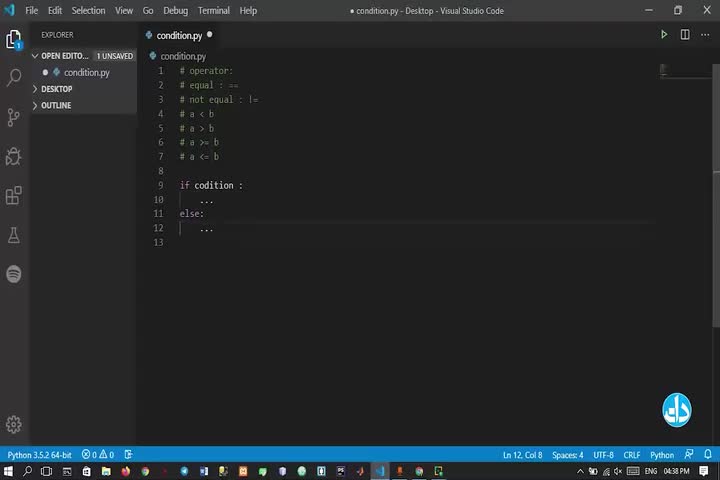Viewport: 720px width, 480px height.
Task: Open the Extensions view icon
Action: coord(14,195)
